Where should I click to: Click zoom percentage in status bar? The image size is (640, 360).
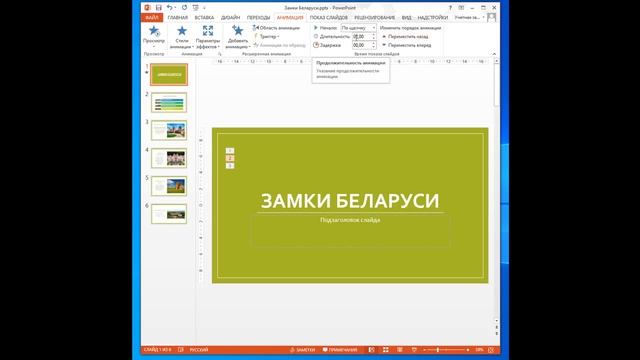click(x=479, y=350)
